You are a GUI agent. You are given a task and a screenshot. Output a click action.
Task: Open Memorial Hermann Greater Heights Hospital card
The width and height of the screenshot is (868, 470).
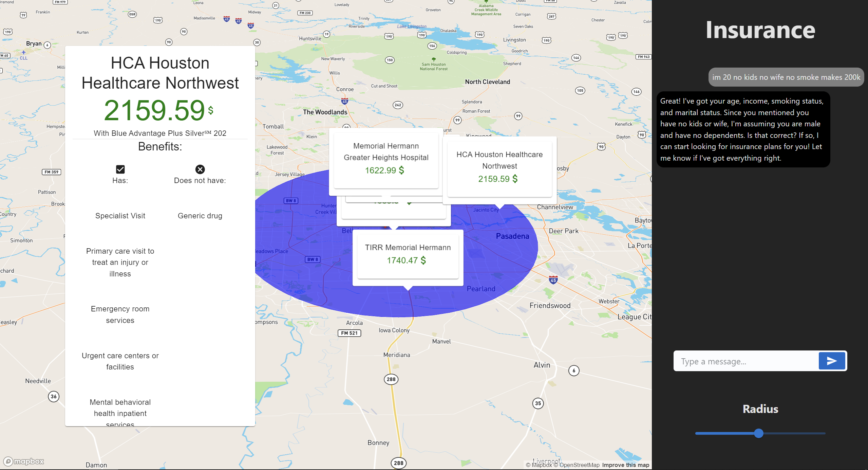386,160
